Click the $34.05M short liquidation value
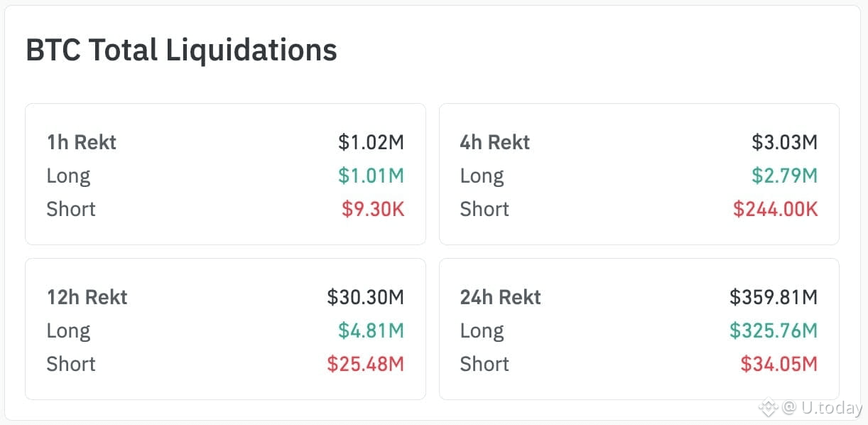The height and width of the screenshot is (425, 868). tap(779, 364)
